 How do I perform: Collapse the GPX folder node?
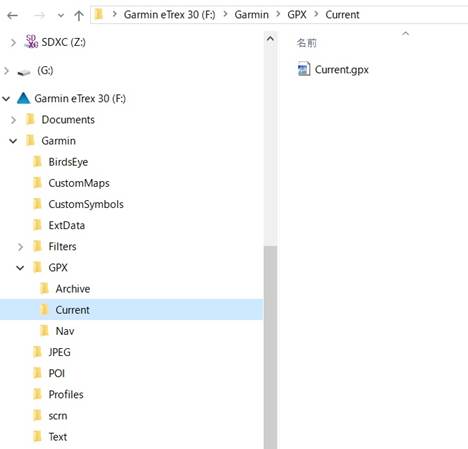[20, 268]
